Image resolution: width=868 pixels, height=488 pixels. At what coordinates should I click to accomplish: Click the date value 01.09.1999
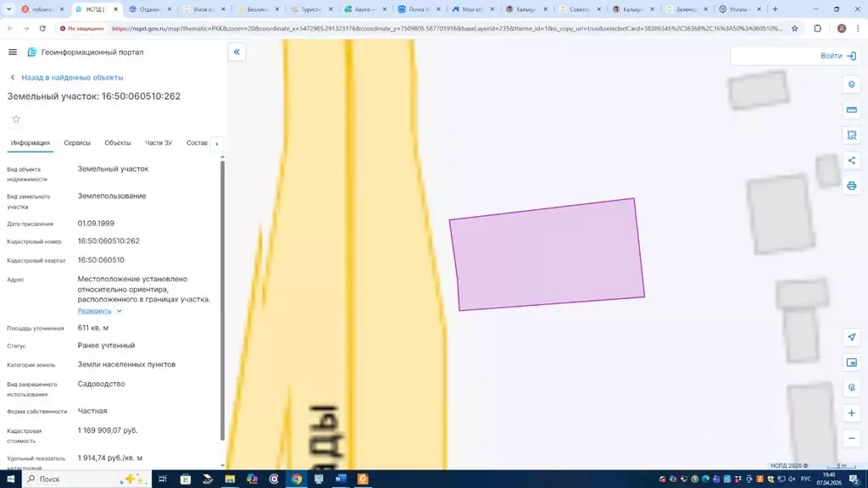tap(96, 224)
